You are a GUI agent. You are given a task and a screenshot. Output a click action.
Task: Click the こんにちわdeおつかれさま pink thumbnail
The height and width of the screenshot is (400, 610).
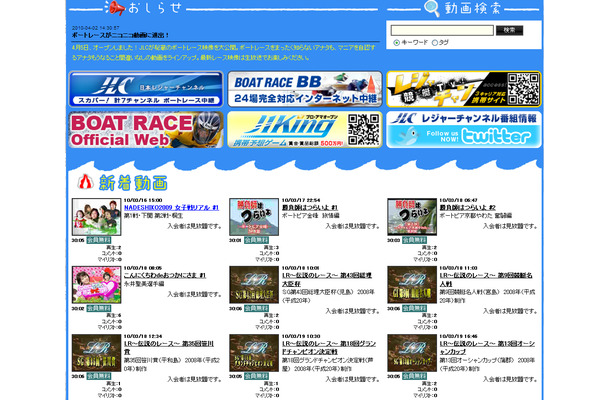[x=96, y=285]
